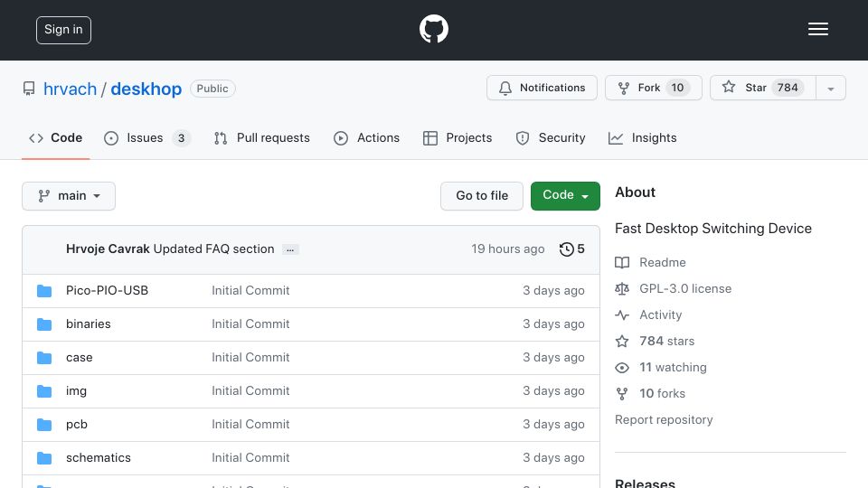Star the deskhop repository
This screenshot has height=488, width=868.
click(x=763, y=88)
